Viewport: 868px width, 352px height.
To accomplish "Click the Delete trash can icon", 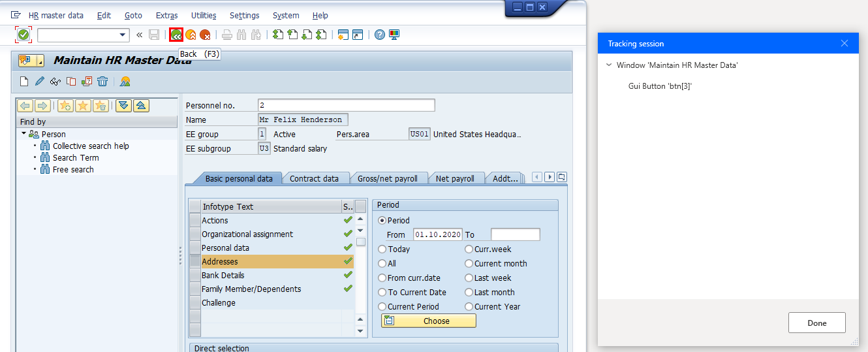I will (102, 81).
